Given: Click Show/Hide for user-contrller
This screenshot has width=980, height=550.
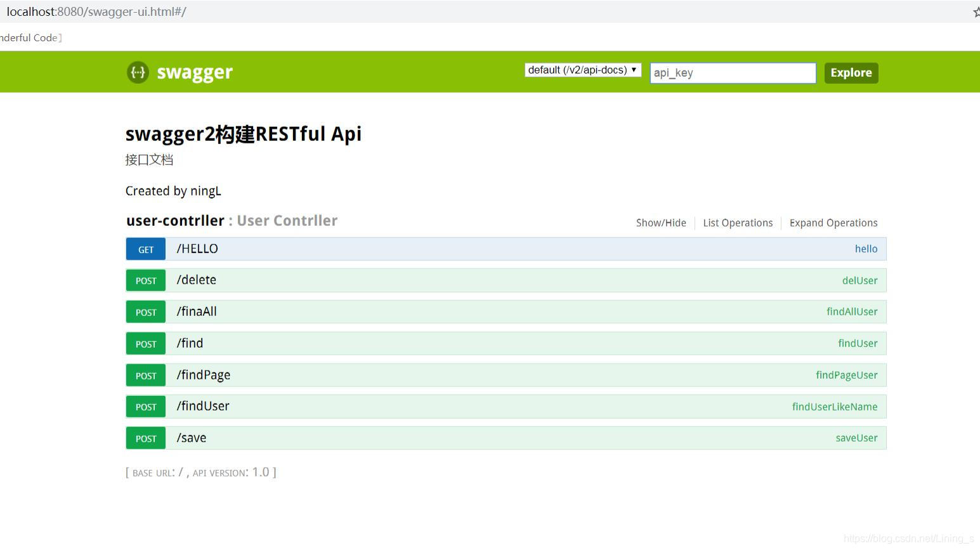Looking at the screenshot, I should tap(661, 223).
